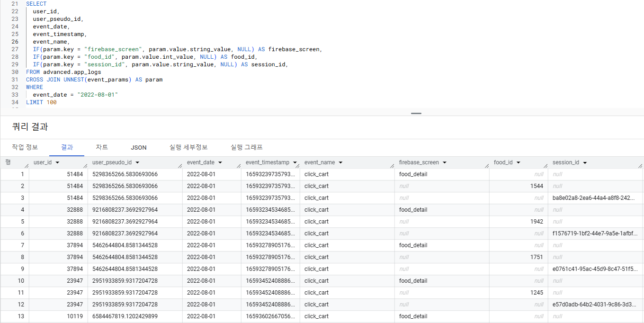This screenshot has height=323, width=644.
Task: Click session_id value starting e57d0adb
Action: [595, 305]
